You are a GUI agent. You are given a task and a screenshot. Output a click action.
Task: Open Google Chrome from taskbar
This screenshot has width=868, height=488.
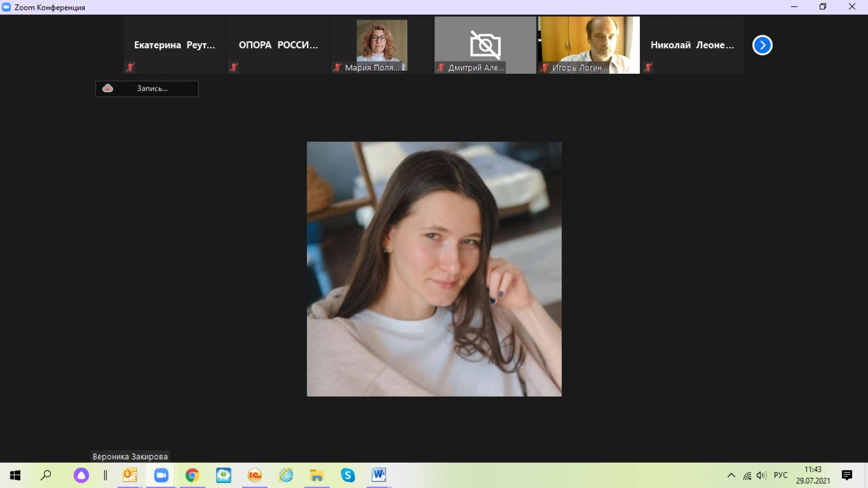[x=192, y=475]
